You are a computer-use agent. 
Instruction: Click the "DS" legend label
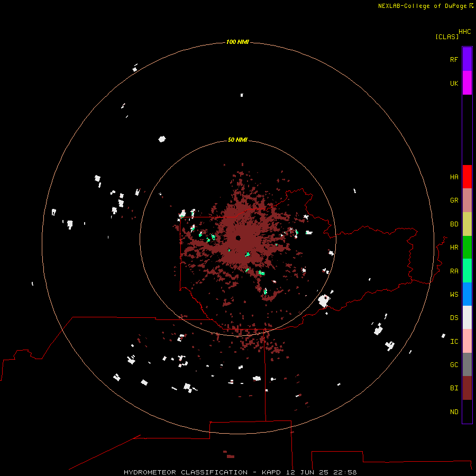pyautogui.click(x=454, y=317)
